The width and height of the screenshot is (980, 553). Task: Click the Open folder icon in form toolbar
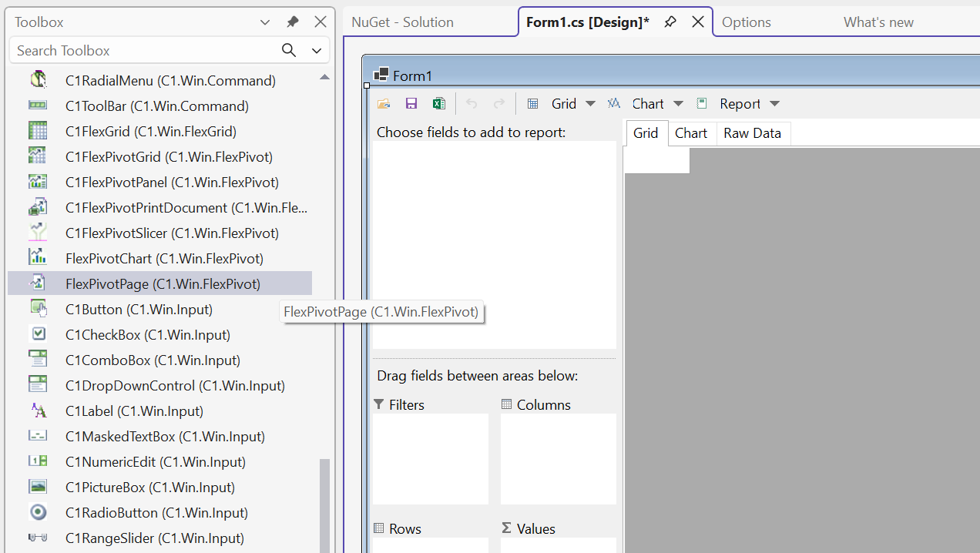[x=384, y=104]
